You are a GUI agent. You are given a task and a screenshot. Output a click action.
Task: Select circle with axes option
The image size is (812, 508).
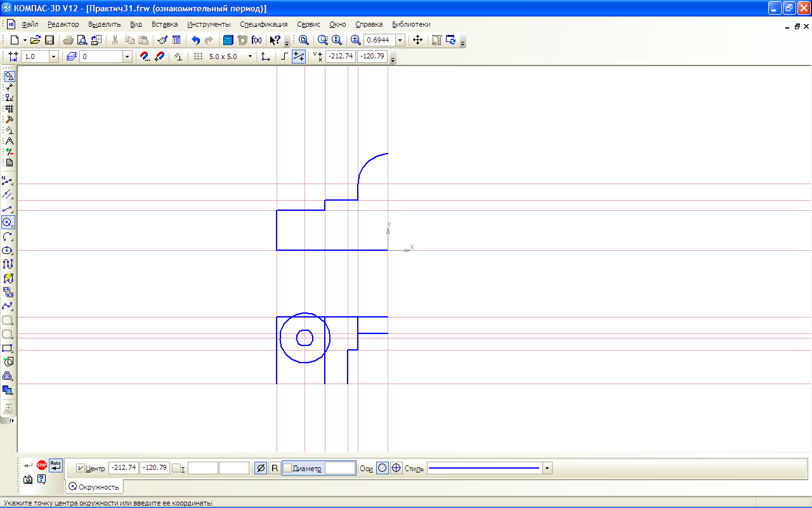(396, 469)
